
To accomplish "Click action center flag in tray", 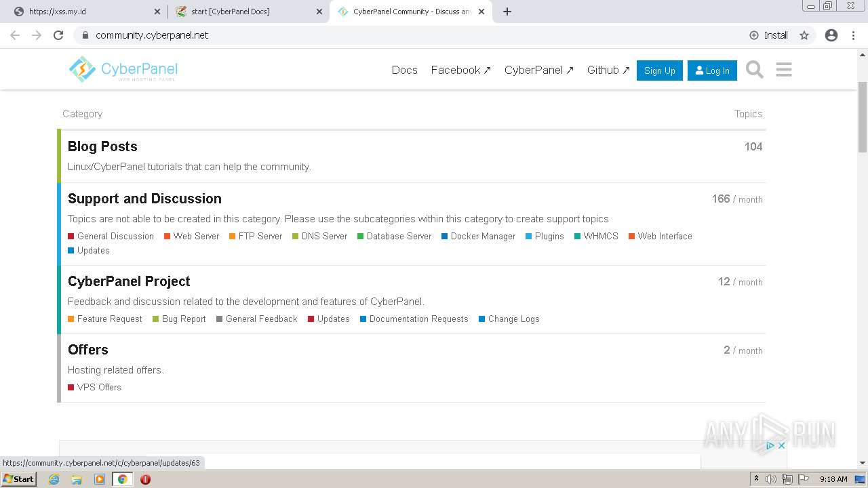I will (802, 479).
